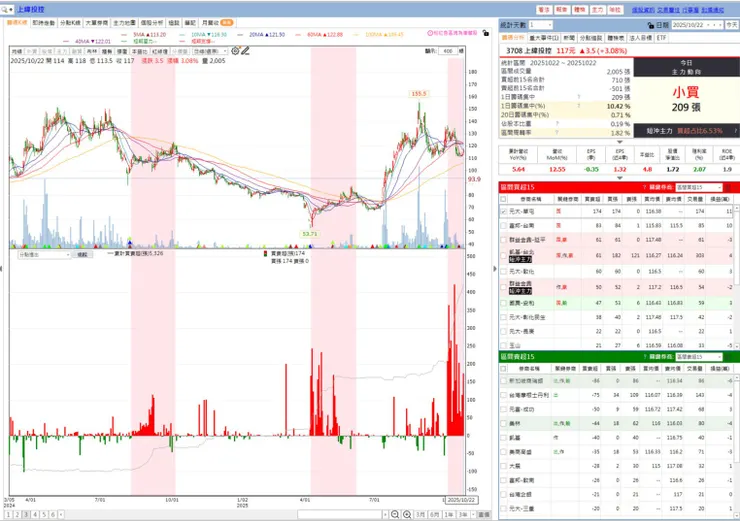Select the pencil drawing tool icon
The image size is (740, 521).
(x=245, y=50)
